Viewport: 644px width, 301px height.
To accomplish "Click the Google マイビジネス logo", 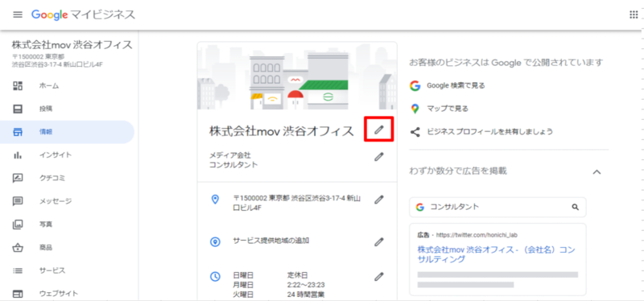I will (83, 14).
